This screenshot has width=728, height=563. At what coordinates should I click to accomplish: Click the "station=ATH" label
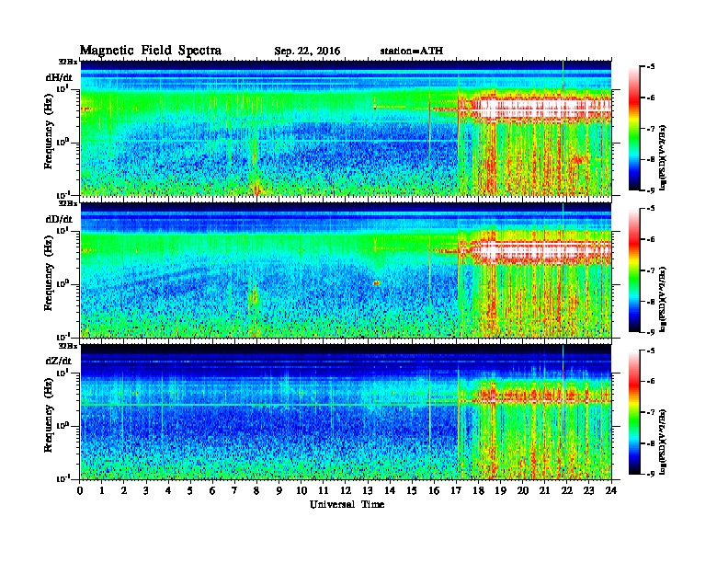pos(412,52)
